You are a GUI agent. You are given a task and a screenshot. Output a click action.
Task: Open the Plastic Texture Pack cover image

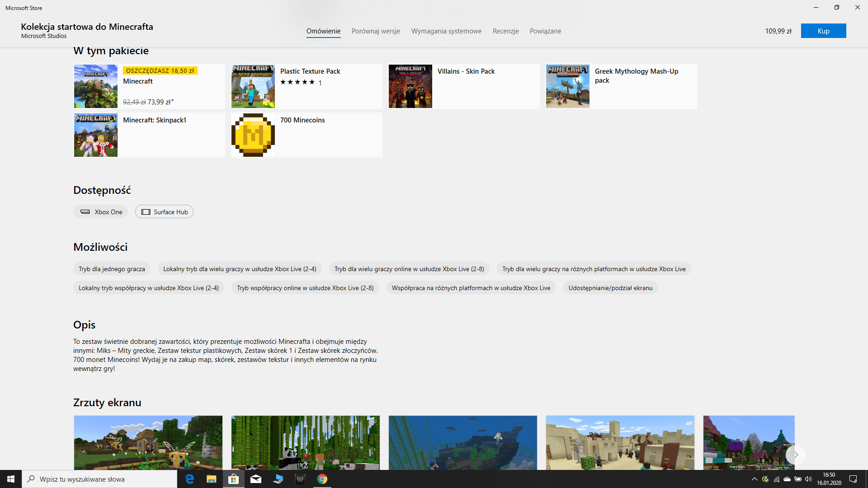click(253, 86)
